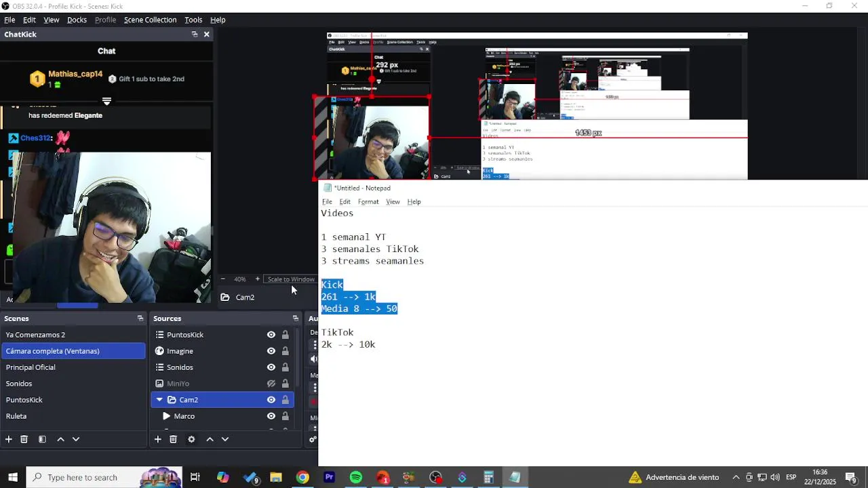Select the Principal Oficial scene
This screenshot has width=868, height=488.
tap(73, 367)
